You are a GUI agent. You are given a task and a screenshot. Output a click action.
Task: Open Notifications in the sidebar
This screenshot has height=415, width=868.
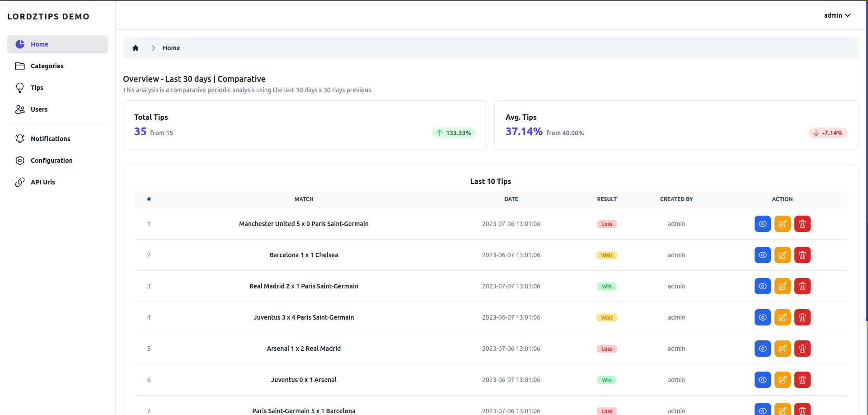pyautogui.click(x=50, y=139)
